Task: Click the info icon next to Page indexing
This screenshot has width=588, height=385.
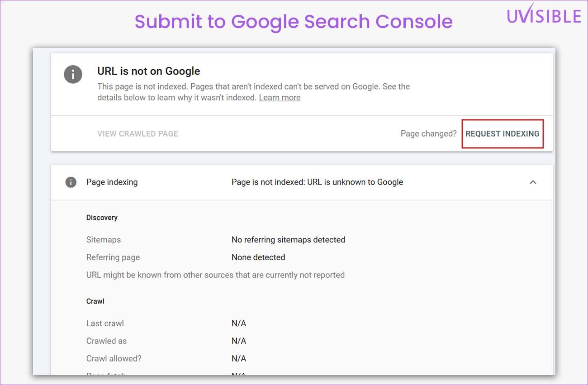Action: click(71, 182)
